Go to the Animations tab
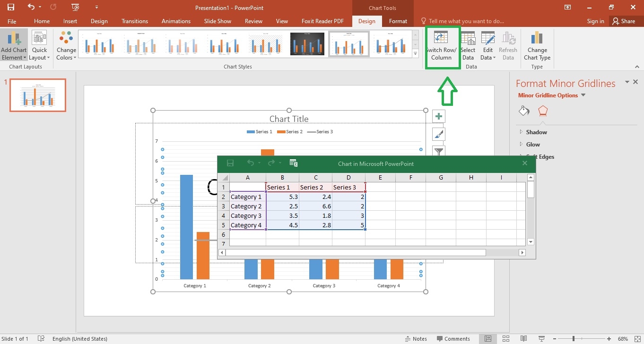 click(176, 21)
